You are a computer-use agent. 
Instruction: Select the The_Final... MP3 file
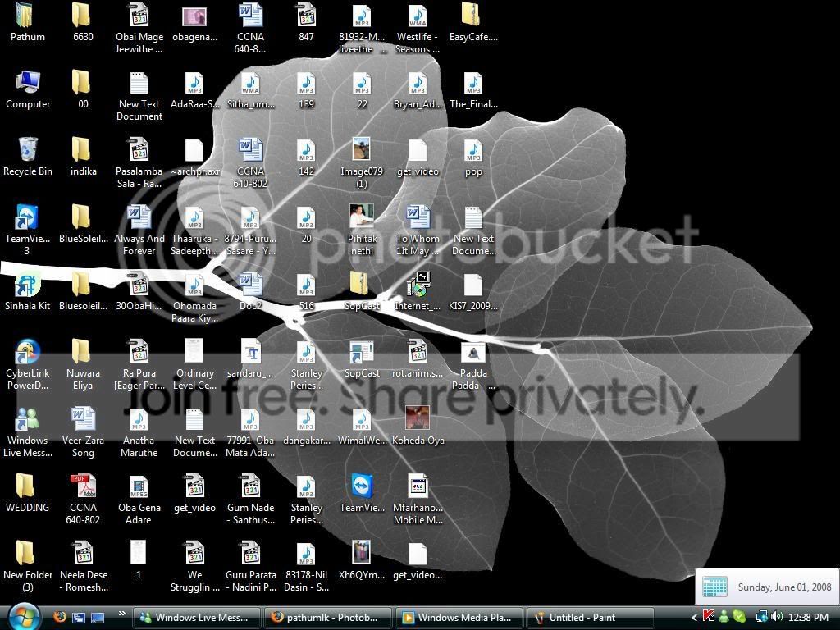click(473, 83)
